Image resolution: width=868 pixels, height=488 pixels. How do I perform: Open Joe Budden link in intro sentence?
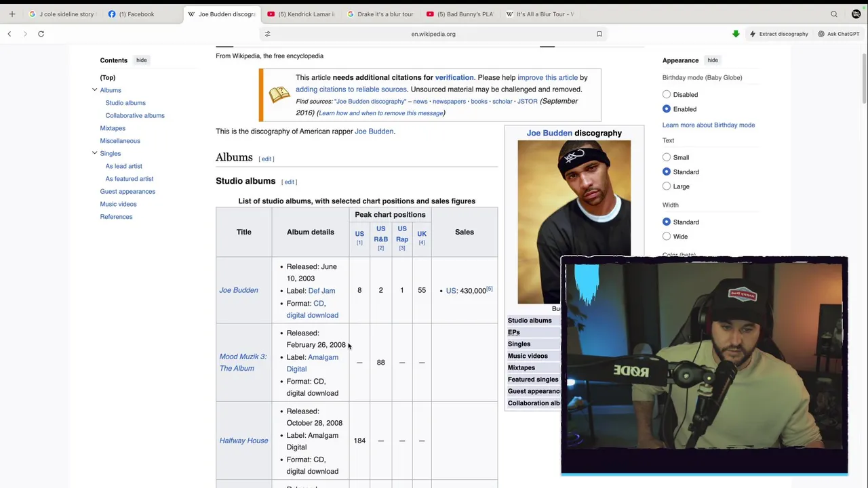374,131
